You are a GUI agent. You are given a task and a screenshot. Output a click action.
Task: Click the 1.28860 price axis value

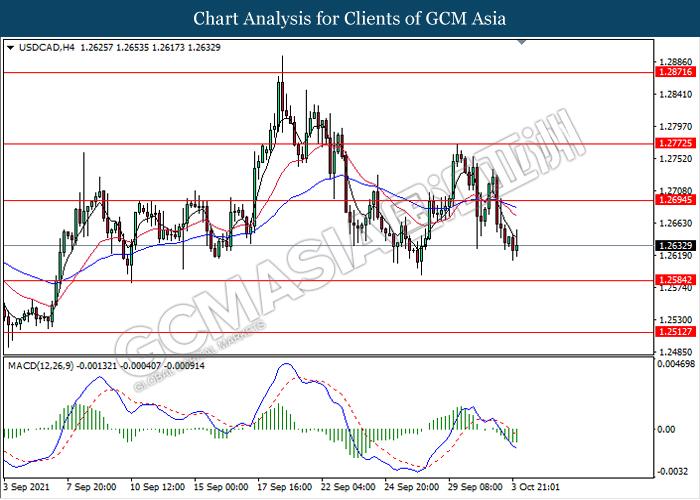click(672, 61)
